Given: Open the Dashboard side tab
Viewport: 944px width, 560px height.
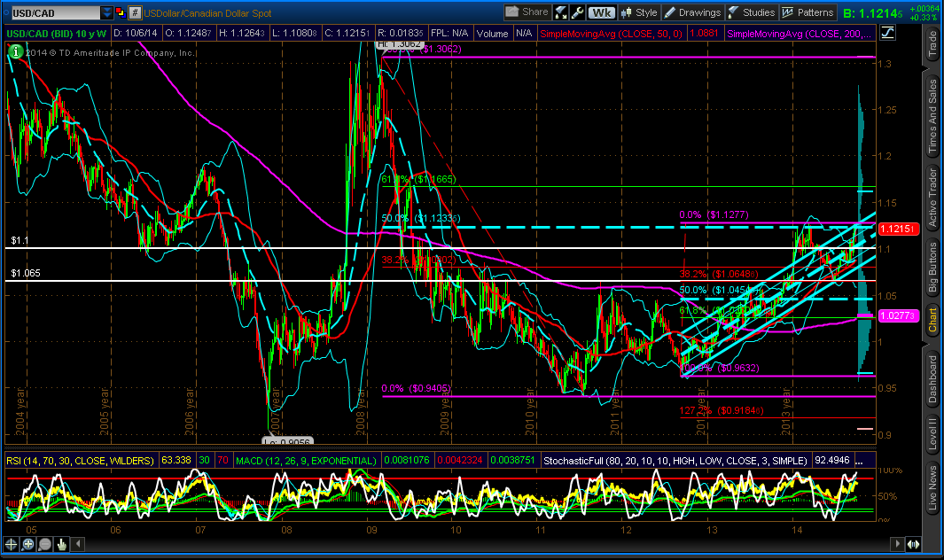Looking at the screenshot, I should coord(932,378).
